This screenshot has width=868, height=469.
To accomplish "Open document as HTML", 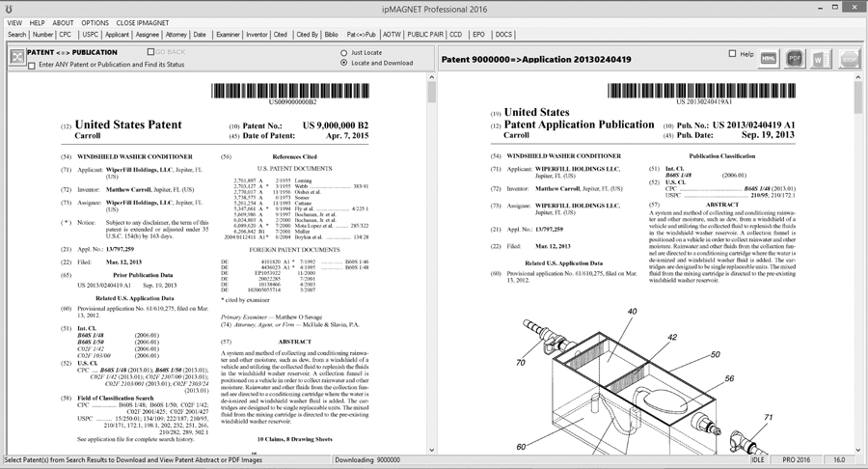I will point(769,59).
